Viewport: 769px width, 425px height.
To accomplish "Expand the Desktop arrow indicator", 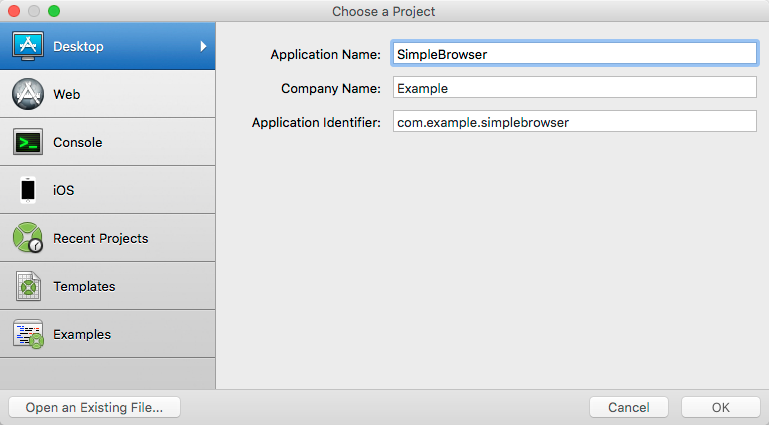I will pos(203,46).
